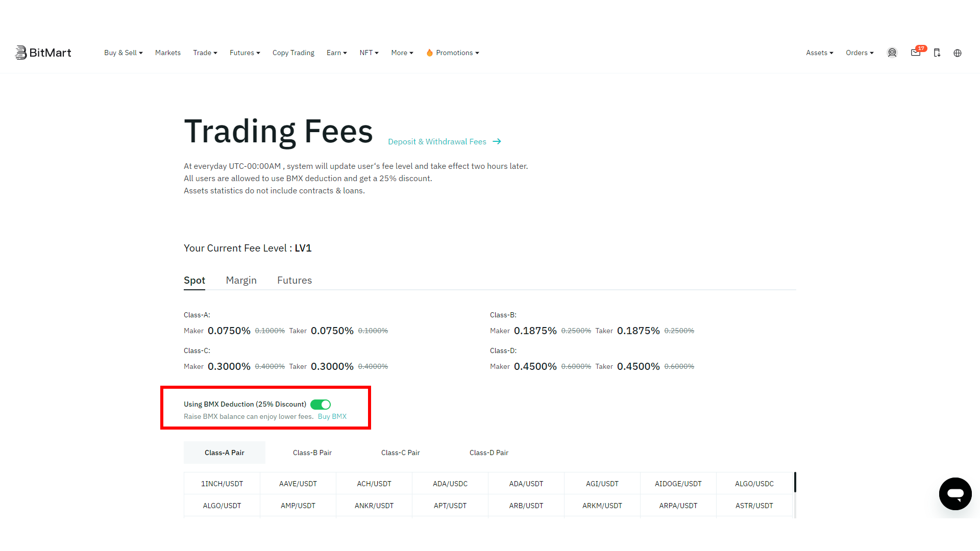Switch to the Margin fee tab

click(x=241, y=280)
